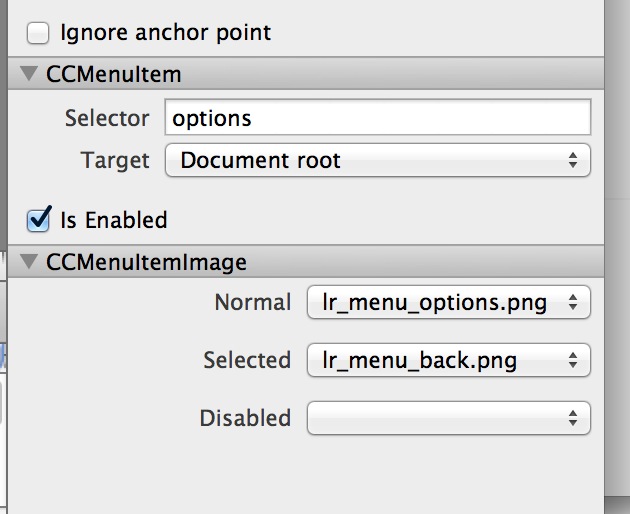
Task: Click the stepper arrows on Target dropdown
Action: [x=573, y=160]
